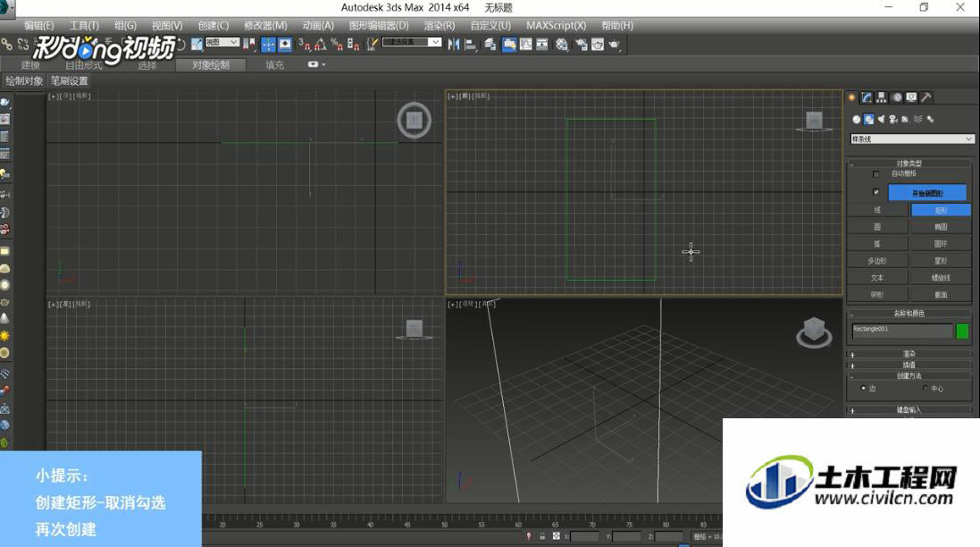Expand the 键盘输入 rollout
This screenshot has width=980, height=547.
[x=909, y=410]
